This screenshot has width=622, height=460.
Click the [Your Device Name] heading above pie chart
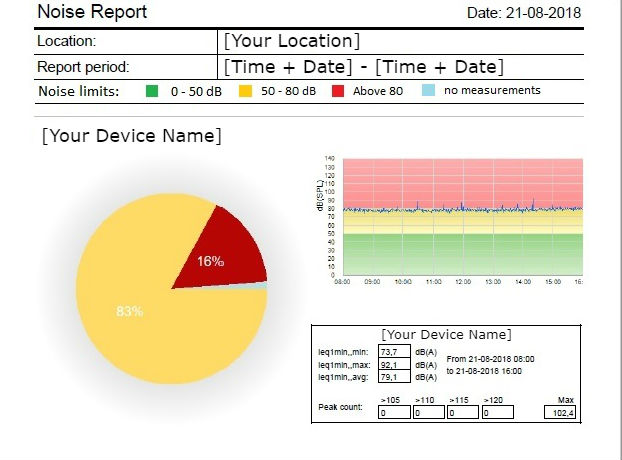(131, 136)
